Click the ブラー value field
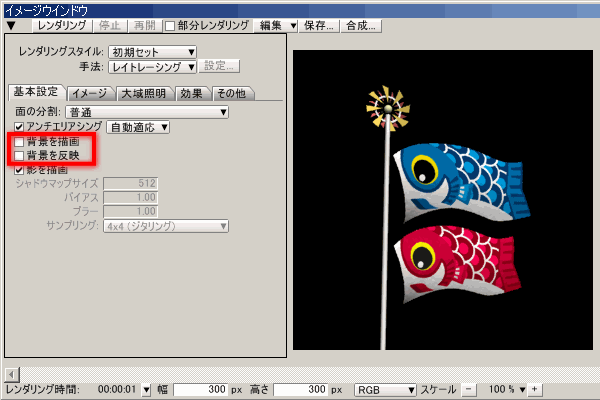 click(130, 211)
